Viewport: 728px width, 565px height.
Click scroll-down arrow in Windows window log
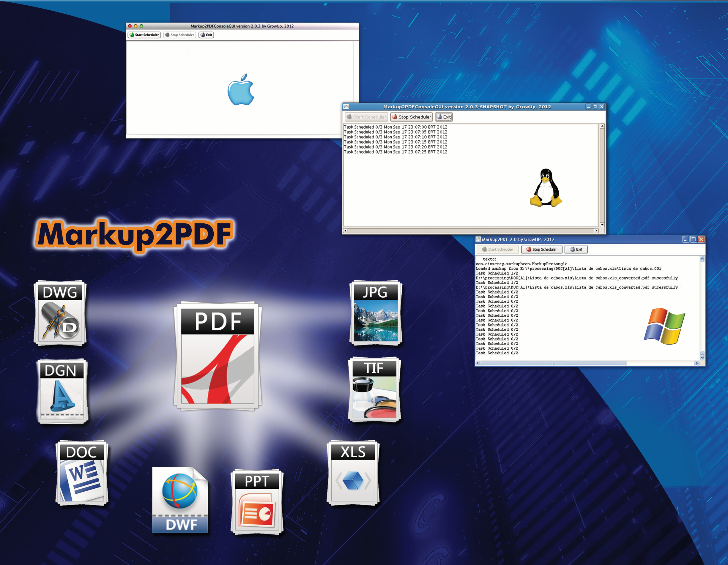(x=702, y=357)
